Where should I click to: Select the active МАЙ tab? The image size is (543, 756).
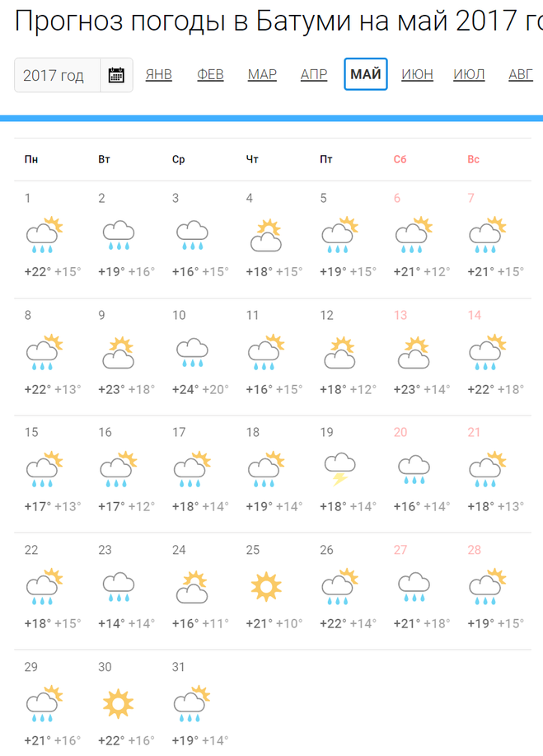(x=366, y=75)
